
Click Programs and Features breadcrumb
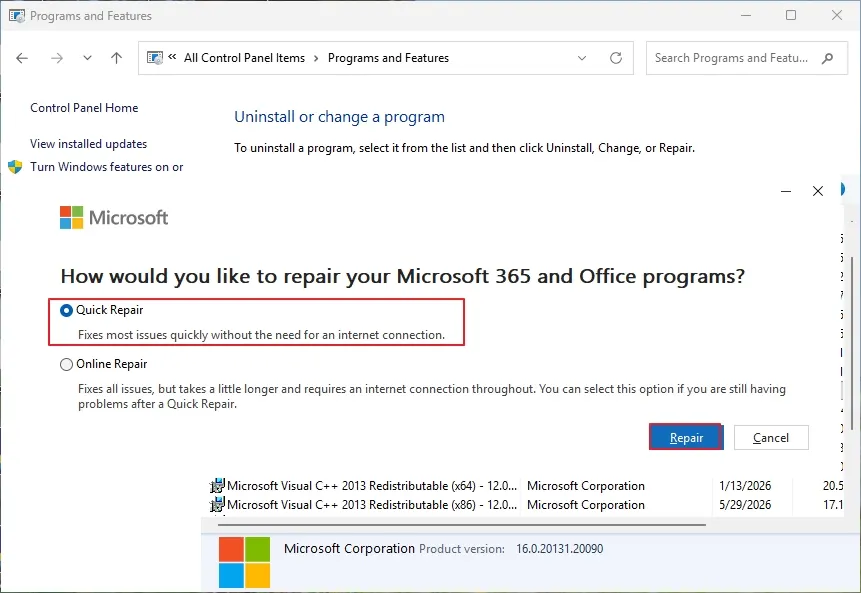click(388, 58)
